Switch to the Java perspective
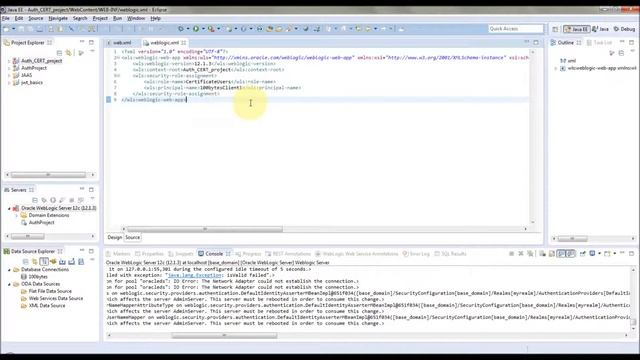Viewport: 640px width, 360px height. [600, 29]
